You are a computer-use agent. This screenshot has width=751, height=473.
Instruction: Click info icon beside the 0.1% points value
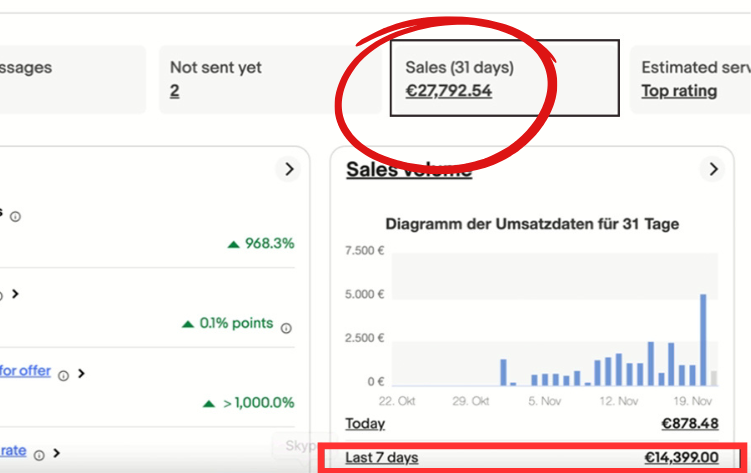coord(286,327)
